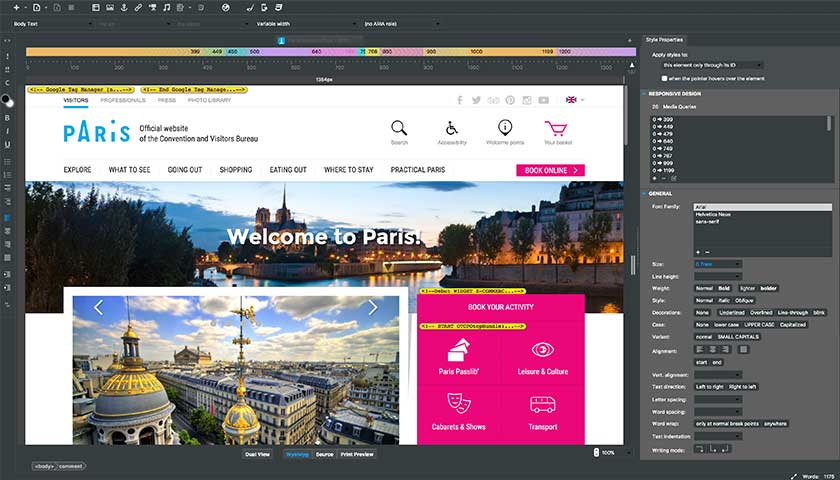
Task: Click the anchor insert icon in toolbar
Action: coord(124,8)
